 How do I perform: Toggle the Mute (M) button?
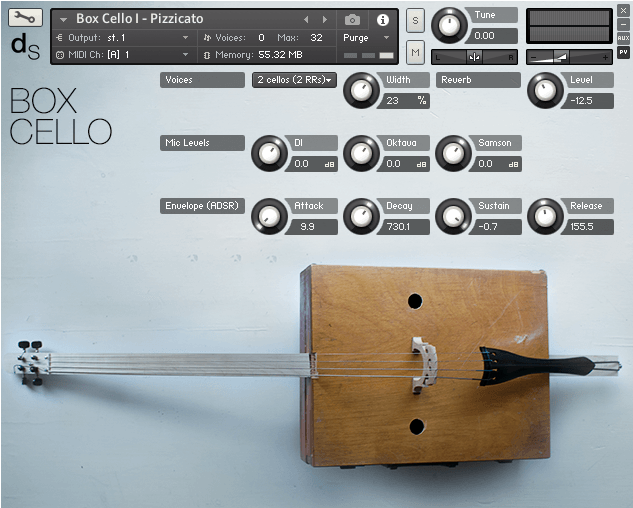(415, 52)
